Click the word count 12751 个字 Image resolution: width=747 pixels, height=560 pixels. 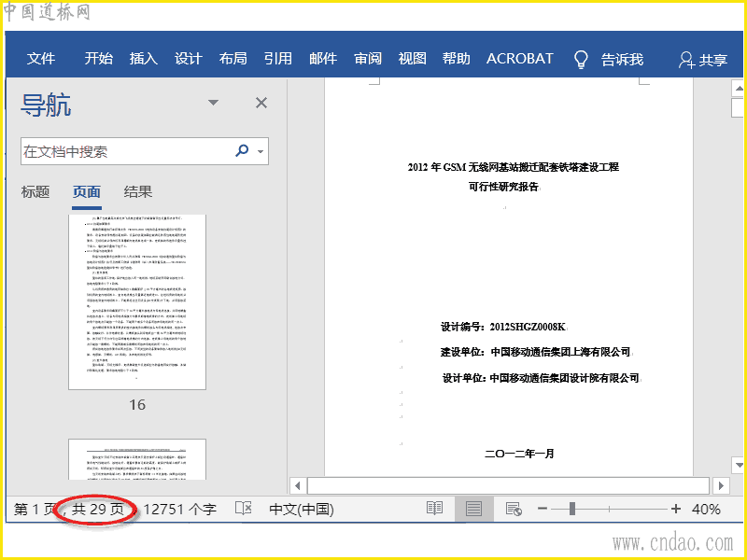point(180,510)
